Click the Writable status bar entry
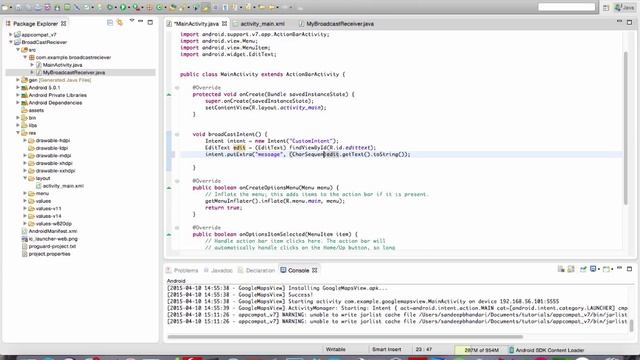This screenshot has width=640, height=360. [336, 349]
